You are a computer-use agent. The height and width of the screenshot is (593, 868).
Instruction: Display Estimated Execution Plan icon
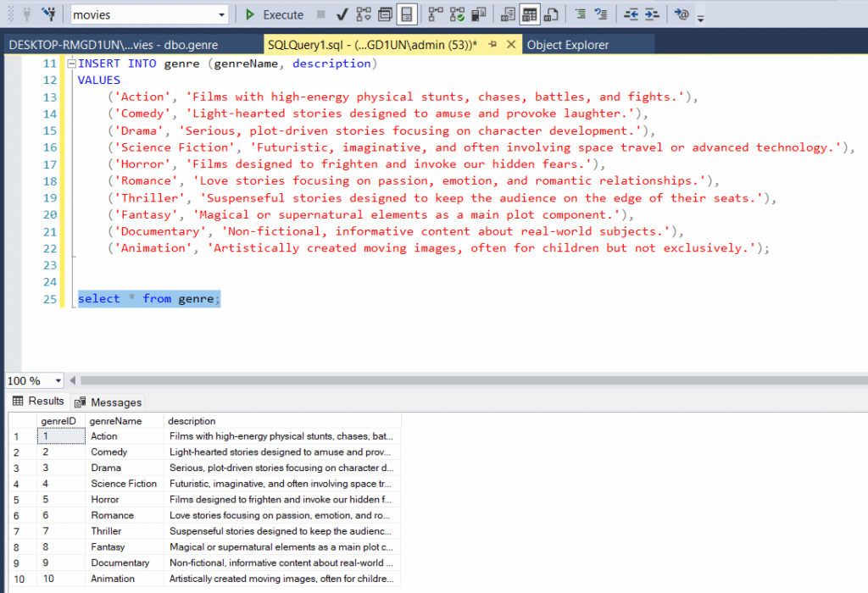[x=364, y=14]
